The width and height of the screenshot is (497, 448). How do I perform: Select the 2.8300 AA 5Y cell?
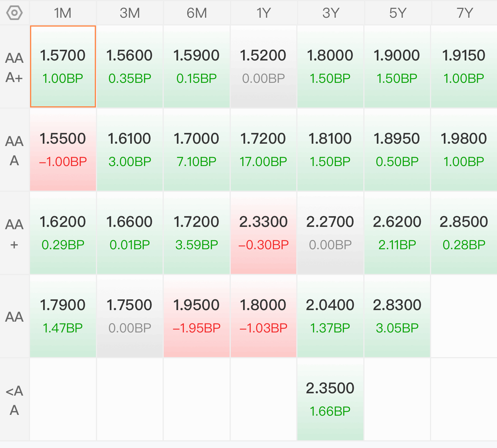(397, 316)
